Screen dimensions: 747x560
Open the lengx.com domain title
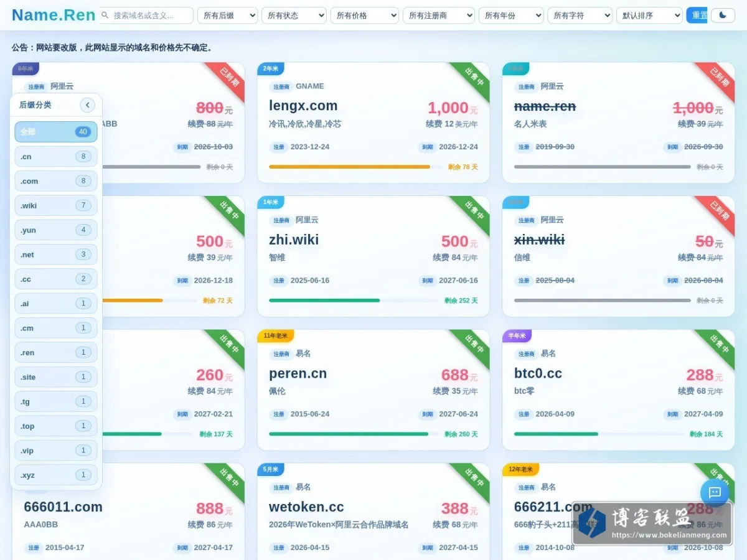tap(303, 106)
